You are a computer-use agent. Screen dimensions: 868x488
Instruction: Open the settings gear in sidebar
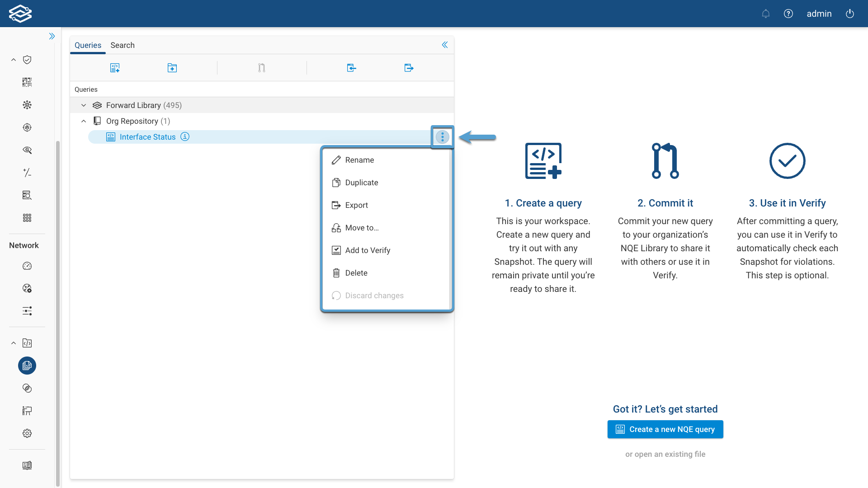[27, 433]
